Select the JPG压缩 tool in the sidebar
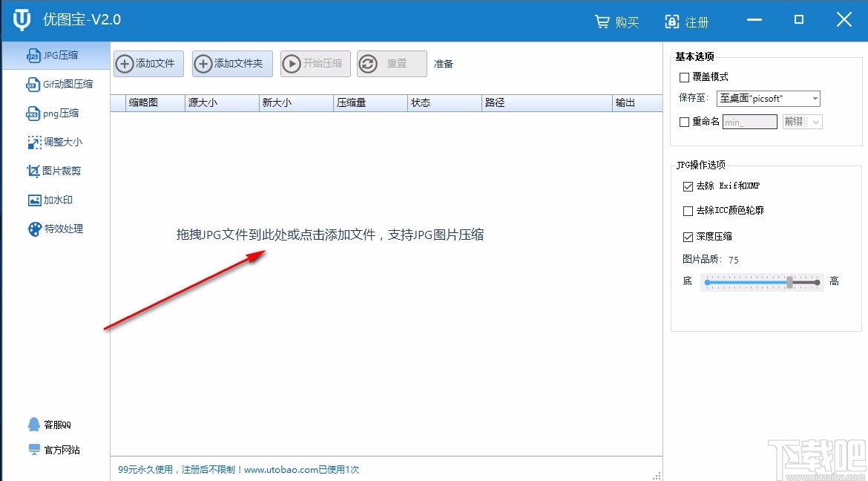The height and width of the screenshot is (481, 868). click(52, 54)
